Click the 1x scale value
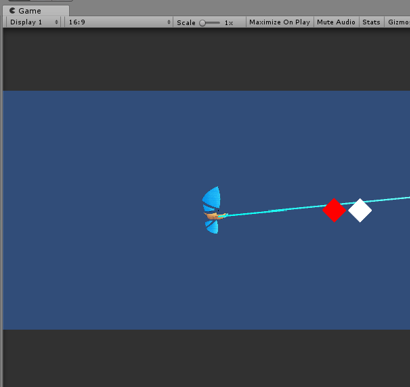Screen dimensions: 410x387 tap(229, 23)
